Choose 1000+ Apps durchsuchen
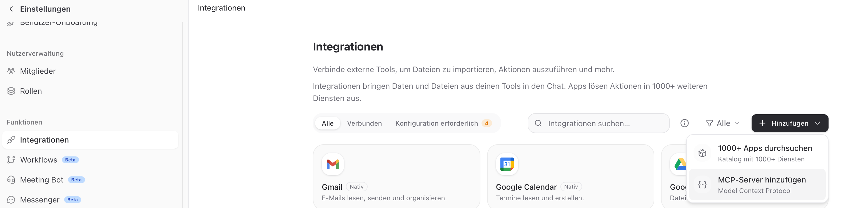Screen dimensions: 868x208 click(x=757, y=153)
